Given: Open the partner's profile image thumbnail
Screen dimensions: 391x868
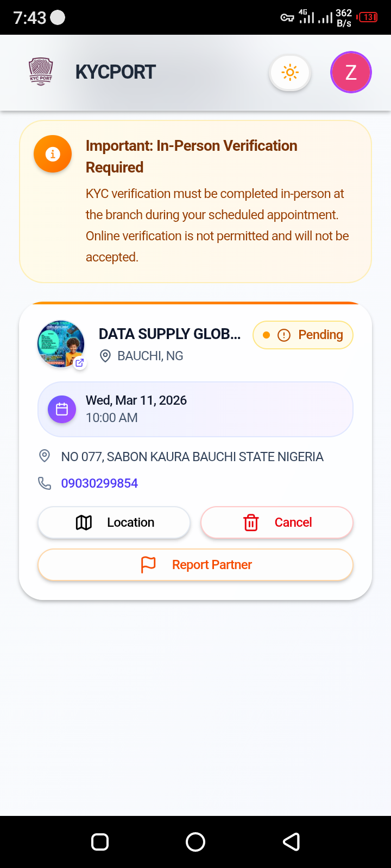Looking at the screenshot, I should pos(60,343).
